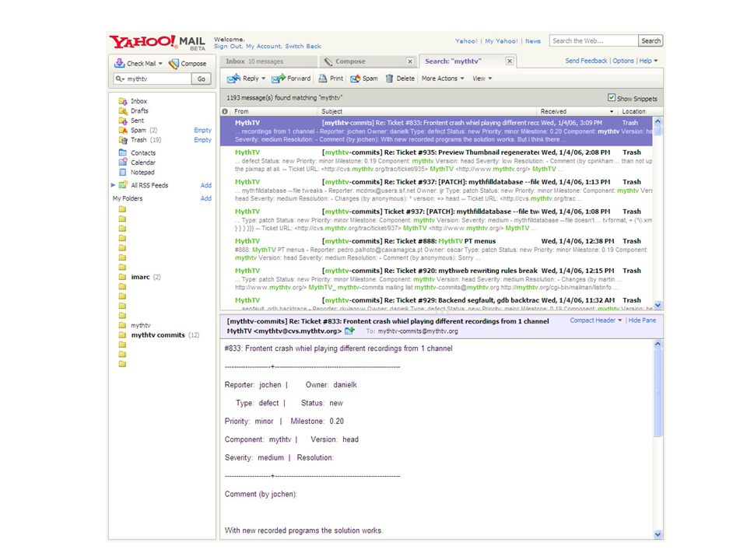Expand the All RSS Feeds tree
This screenshot has height=560, width=747.
pyautogui.click(x=113, y=185)
